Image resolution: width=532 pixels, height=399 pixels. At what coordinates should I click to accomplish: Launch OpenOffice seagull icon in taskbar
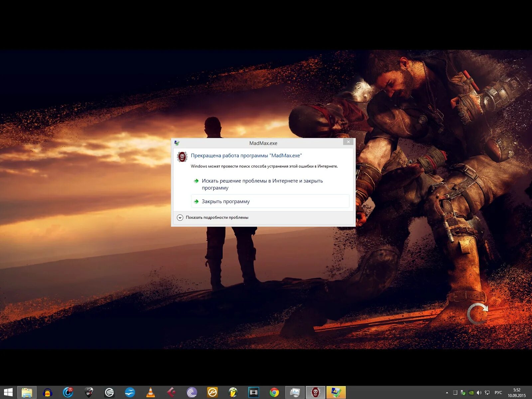pyautogui.click(x=130, y=392)
